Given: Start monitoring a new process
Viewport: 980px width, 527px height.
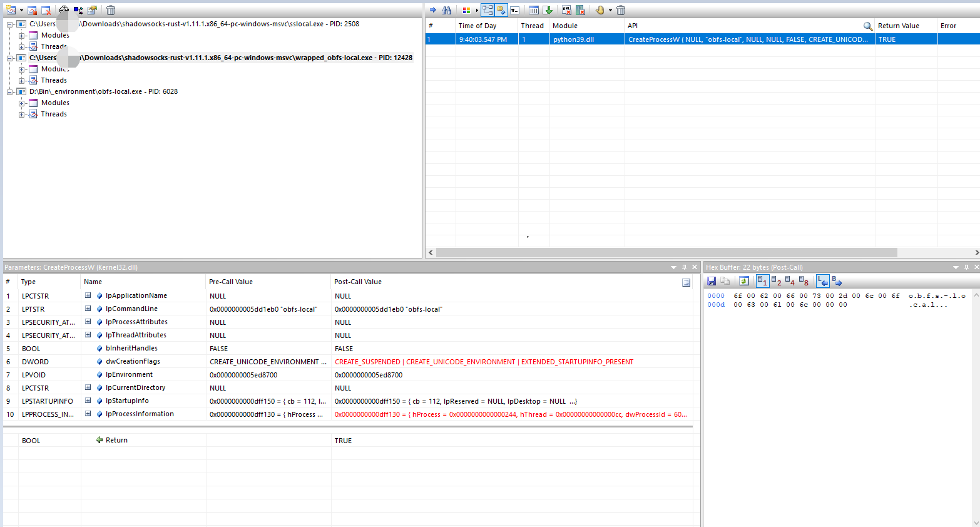Looking at the screenshot, I should tap(11, 10).
